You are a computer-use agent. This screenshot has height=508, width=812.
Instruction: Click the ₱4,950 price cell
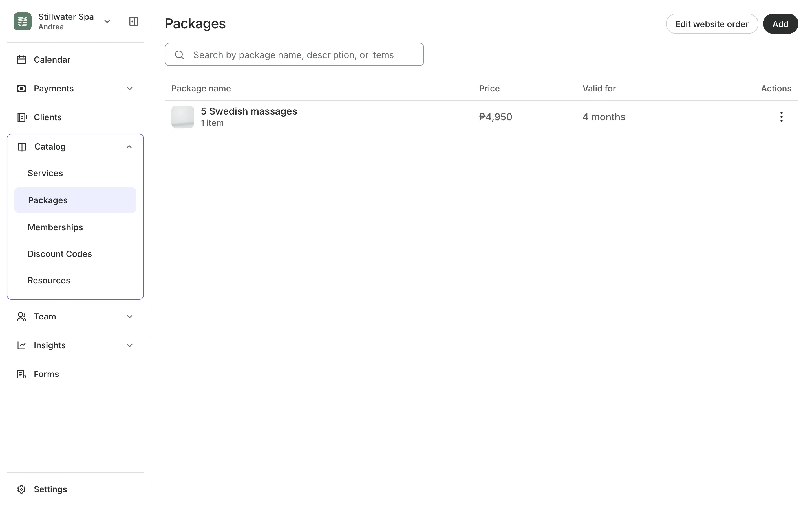pyautogui.click(x=495, y=117)
